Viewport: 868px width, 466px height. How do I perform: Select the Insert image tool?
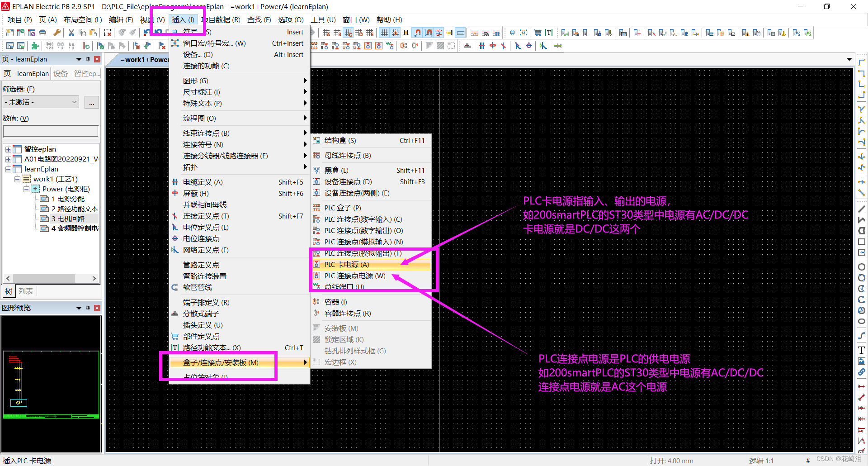862,361
